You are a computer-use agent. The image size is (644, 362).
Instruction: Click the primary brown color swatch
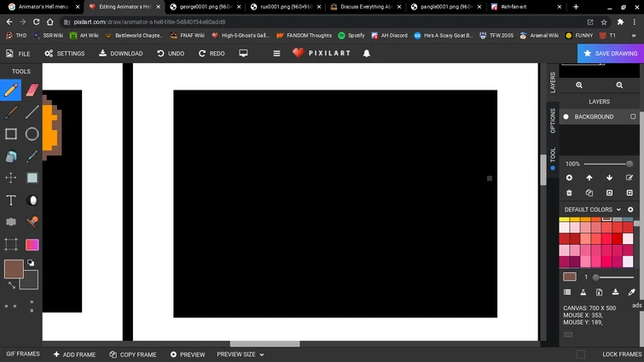(x=14, y=269)
